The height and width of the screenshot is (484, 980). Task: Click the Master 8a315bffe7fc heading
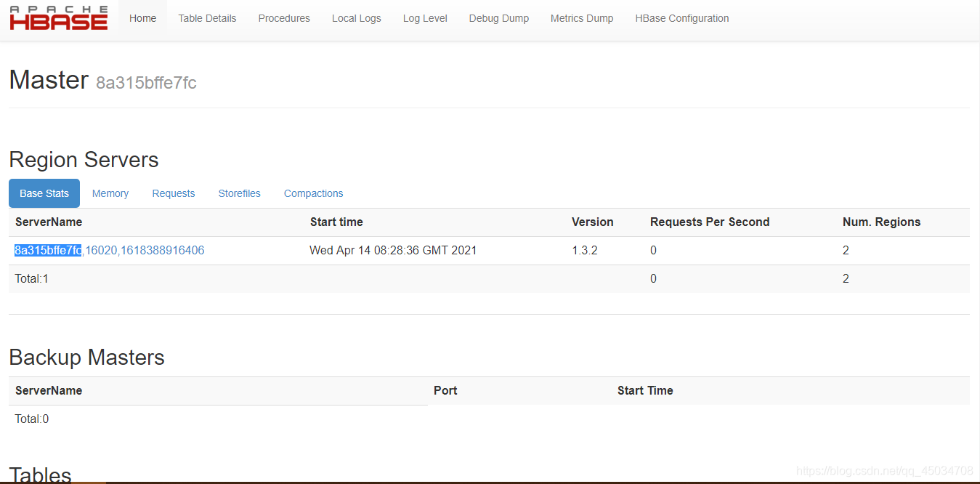click(x=102, y=80)
